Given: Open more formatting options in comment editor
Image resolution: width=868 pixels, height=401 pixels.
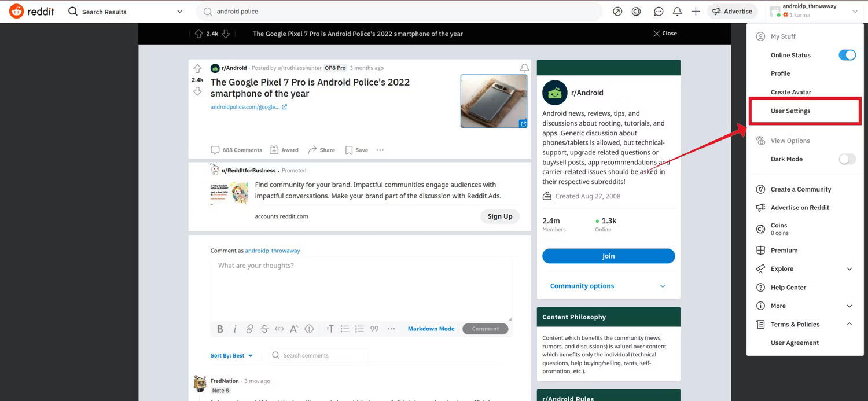Looking at the screenshot, I should (x=391, y=329).
